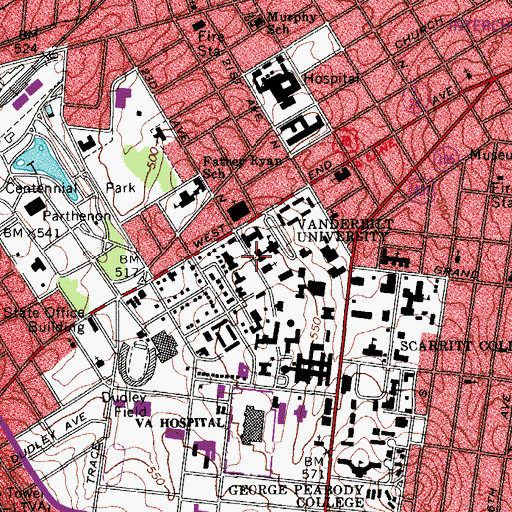Click the State Office Building label

click(x=44, y=320)
